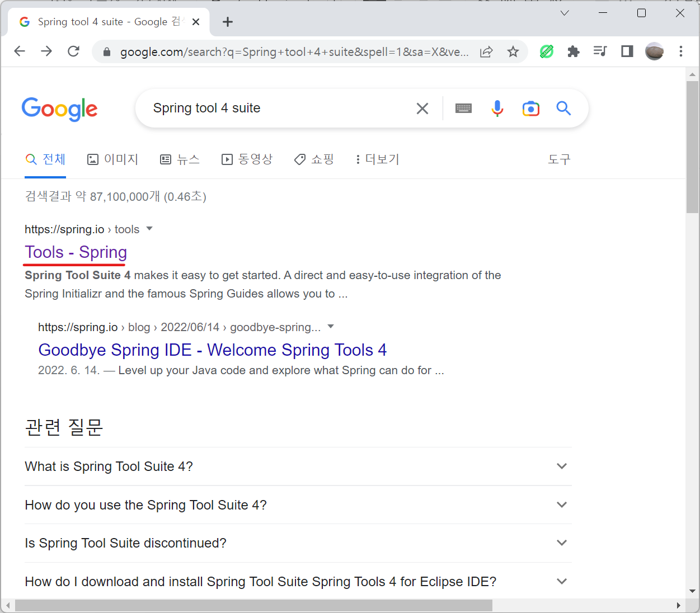This screenshot has width=700, height=613.
Task: Share this page from address bar
Action: coord(486,51)
